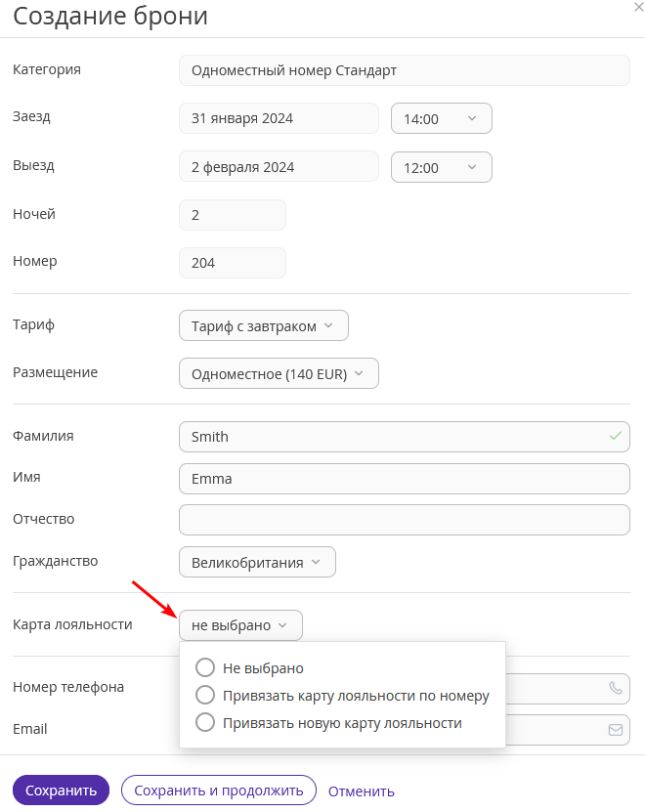
Task: Click the 'Гражданство' label
Action: pos(56,561)
